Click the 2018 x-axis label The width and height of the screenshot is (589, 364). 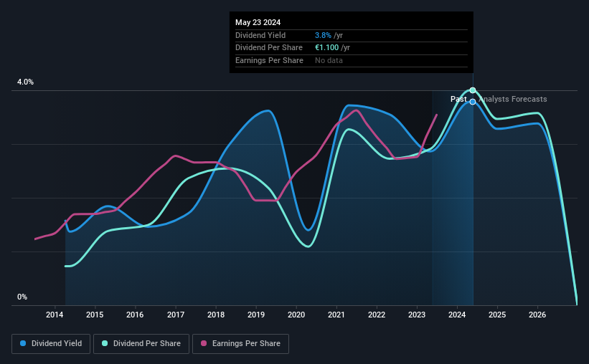[216, 315]
